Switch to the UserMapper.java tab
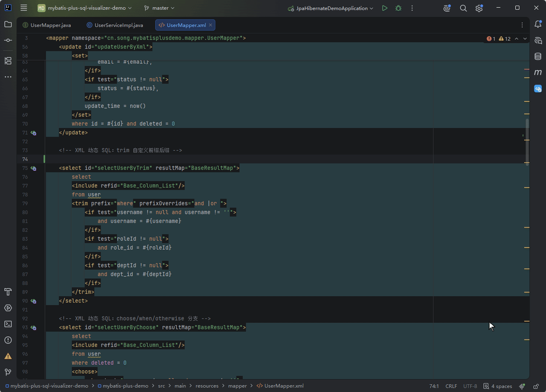Viewport: 546px width, 392px height. (x=47, y=25)
